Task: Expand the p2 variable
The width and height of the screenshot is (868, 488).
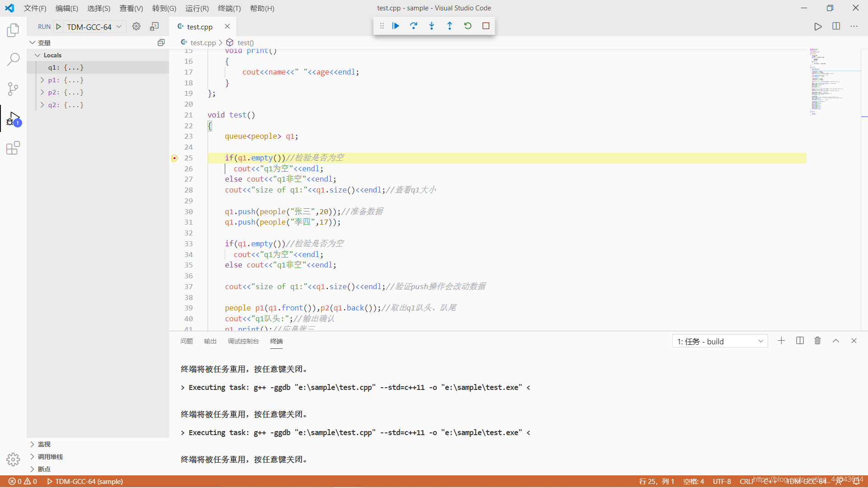Action: (x=42, y=92)
